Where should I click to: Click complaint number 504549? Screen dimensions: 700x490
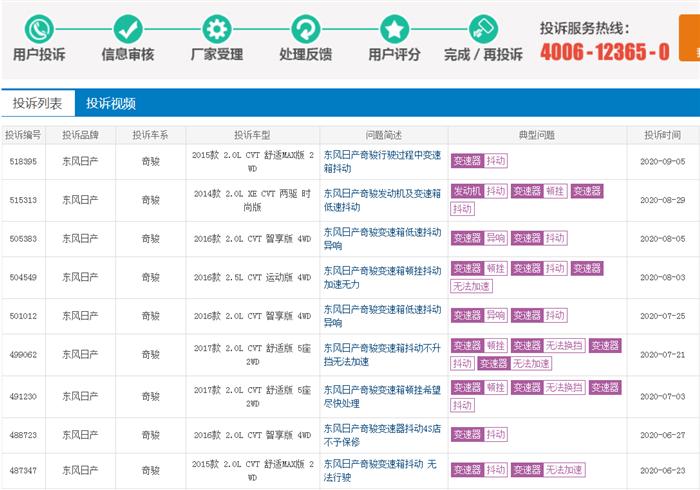[23, 277]
